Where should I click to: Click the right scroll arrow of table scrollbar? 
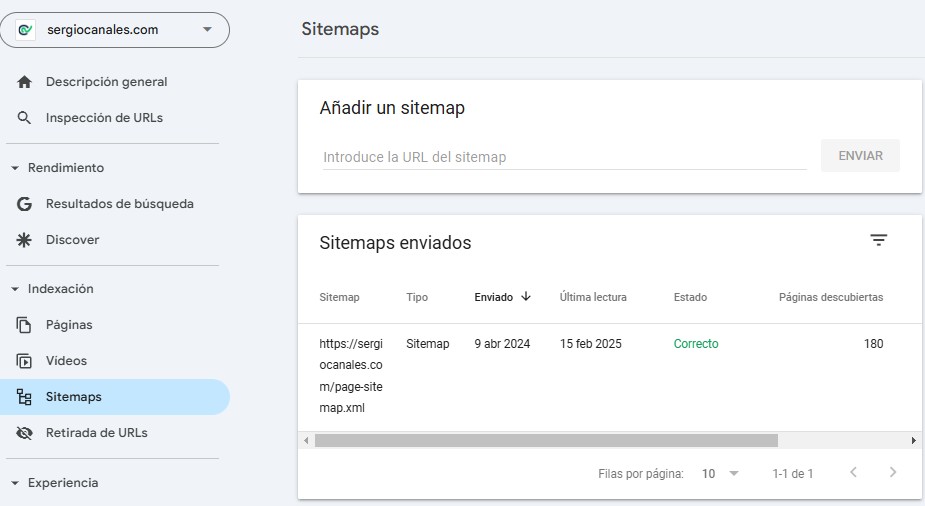click(x=914, y=441)
